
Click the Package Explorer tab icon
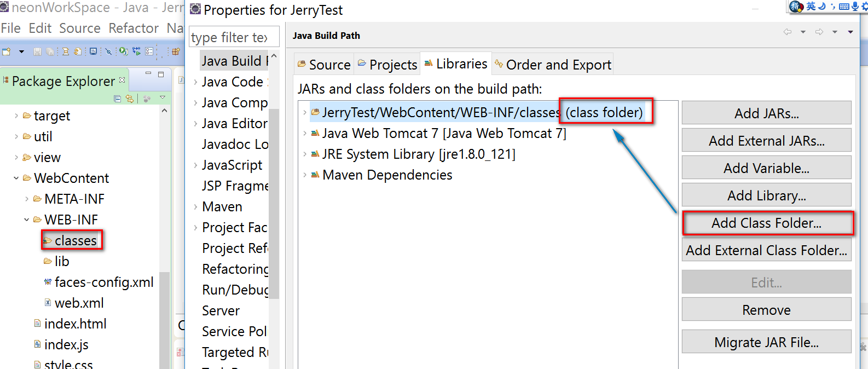[x=6, y=80]
